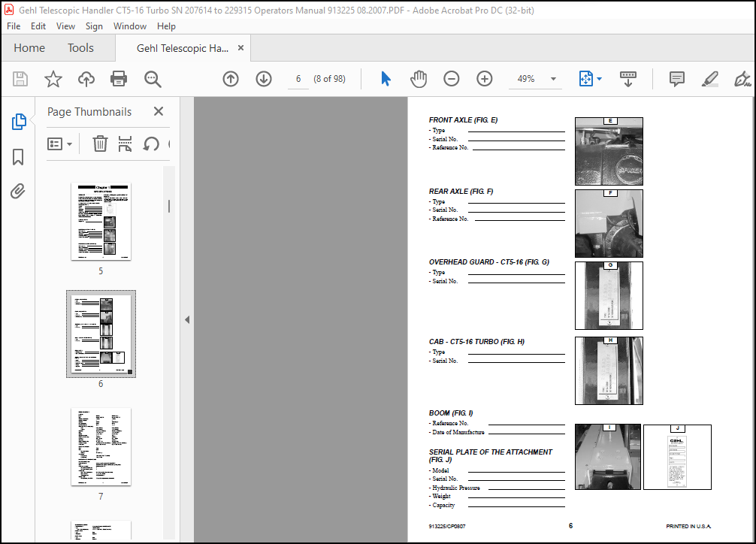Add a sticky note comment
Viewport: 756px width, 544px height.
677,79
